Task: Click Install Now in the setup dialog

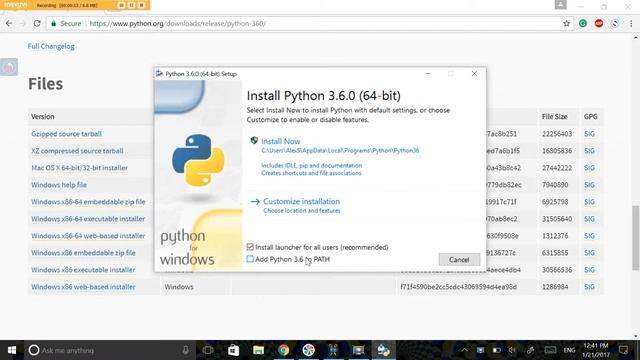Action: (x=281, y=141)
